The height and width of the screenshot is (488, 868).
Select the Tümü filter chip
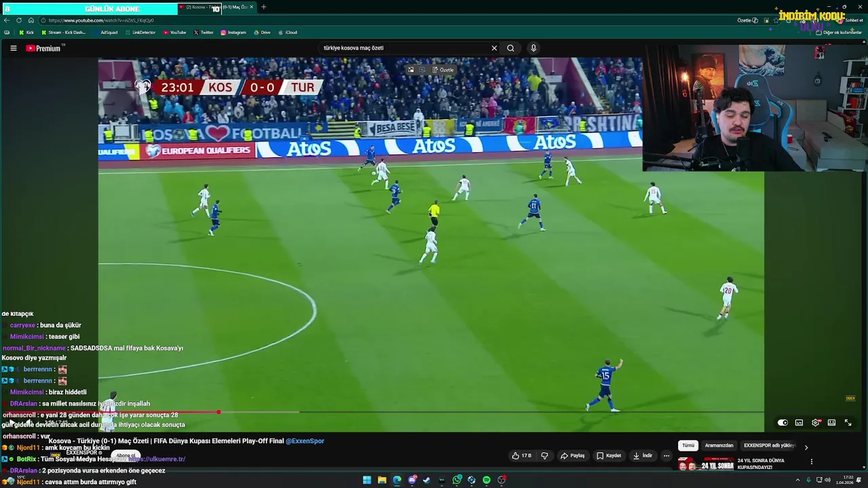click(x=688, y=446)
